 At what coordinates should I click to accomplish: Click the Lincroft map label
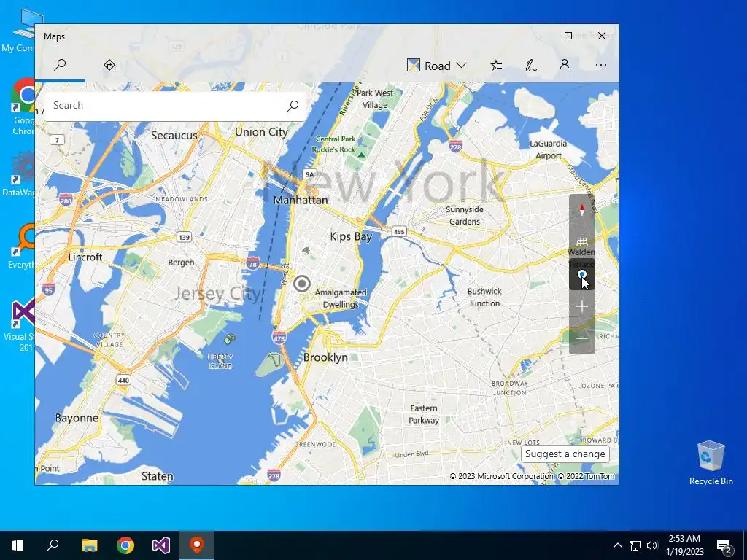pos(85,257)
